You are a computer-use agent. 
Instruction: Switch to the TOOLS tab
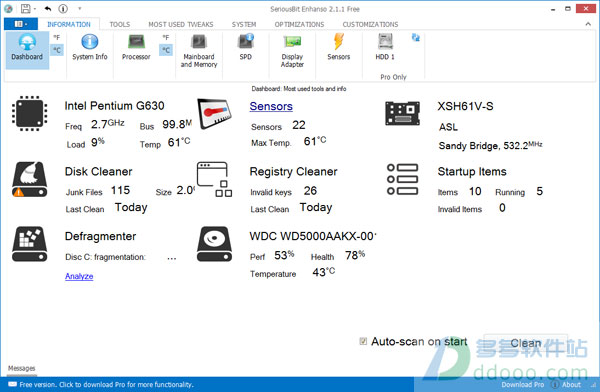[120, 24]
